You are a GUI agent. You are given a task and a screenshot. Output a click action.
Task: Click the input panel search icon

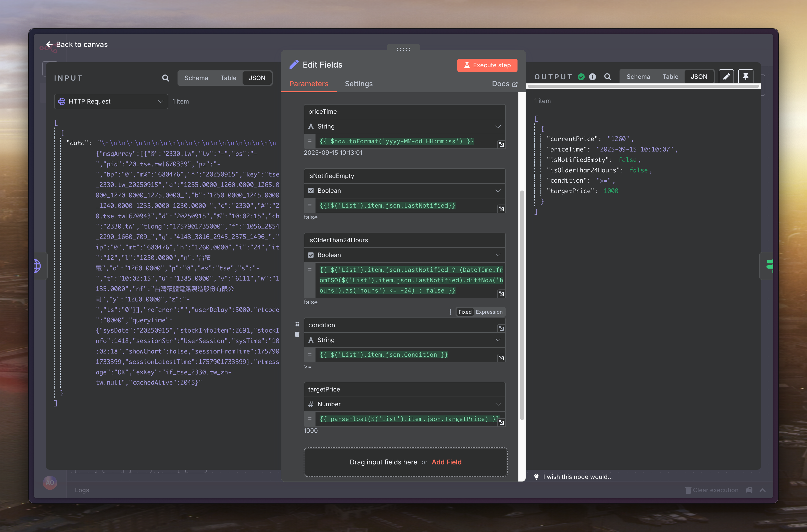click(166, 78)
